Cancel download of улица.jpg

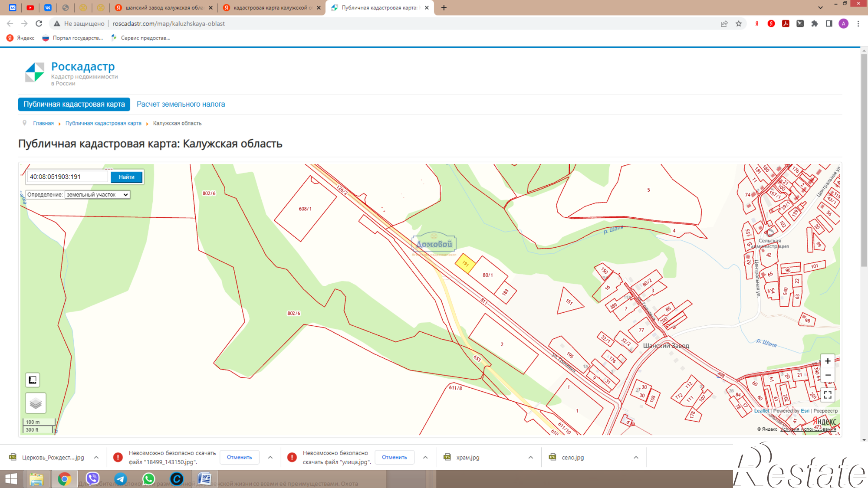[x=394, y=457]
